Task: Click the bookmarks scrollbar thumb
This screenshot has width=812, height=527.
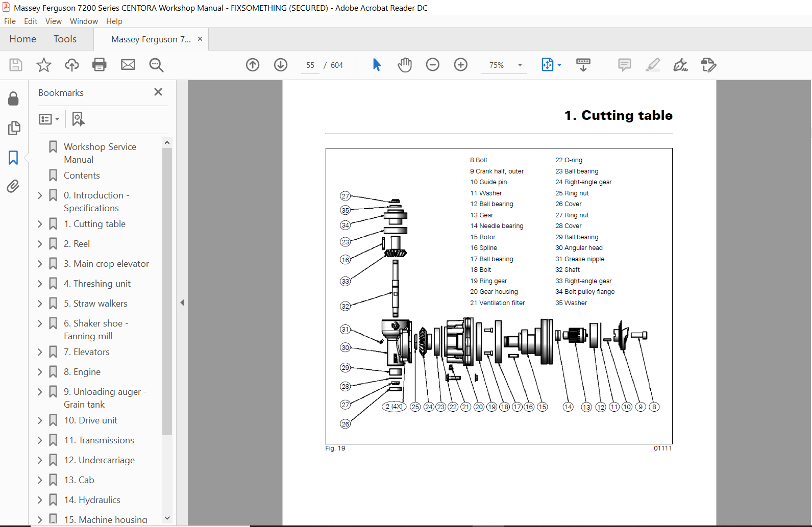Action: coord(167,291)
